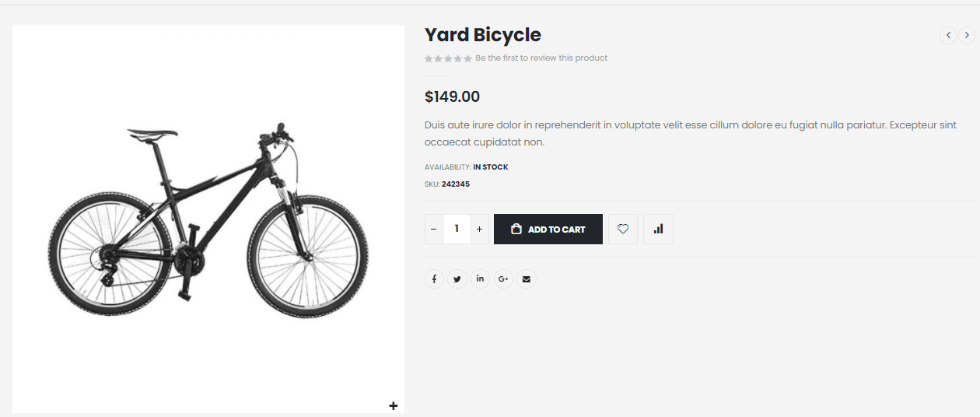This screenshot has width=980, height=417.
Task: Share product on Facebook
Action: click(434, 279)
